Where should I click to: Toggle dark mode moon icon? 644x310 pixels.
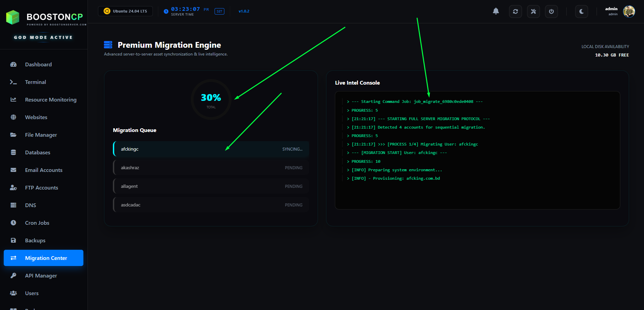coord(581,12)
